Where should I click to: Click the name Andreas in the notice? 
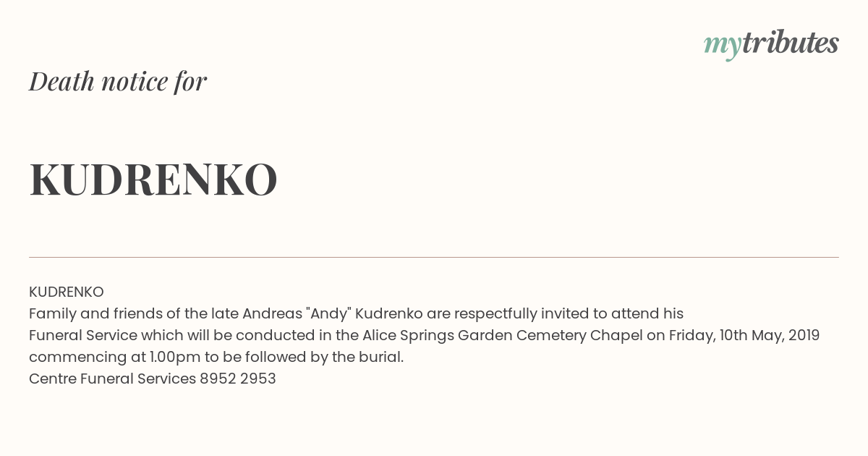[x=272, y=313]
